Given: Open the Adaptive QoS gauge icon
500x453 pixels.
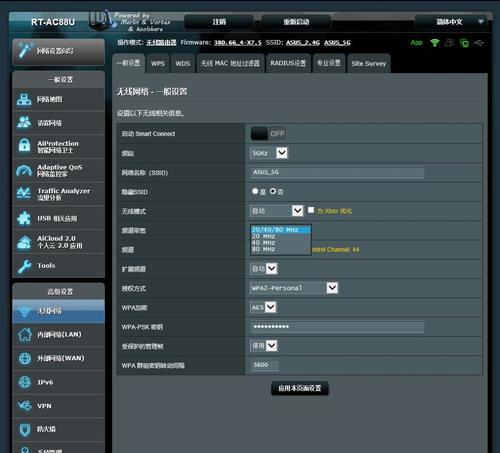Looking at the screenshot, I should (24, 170).
